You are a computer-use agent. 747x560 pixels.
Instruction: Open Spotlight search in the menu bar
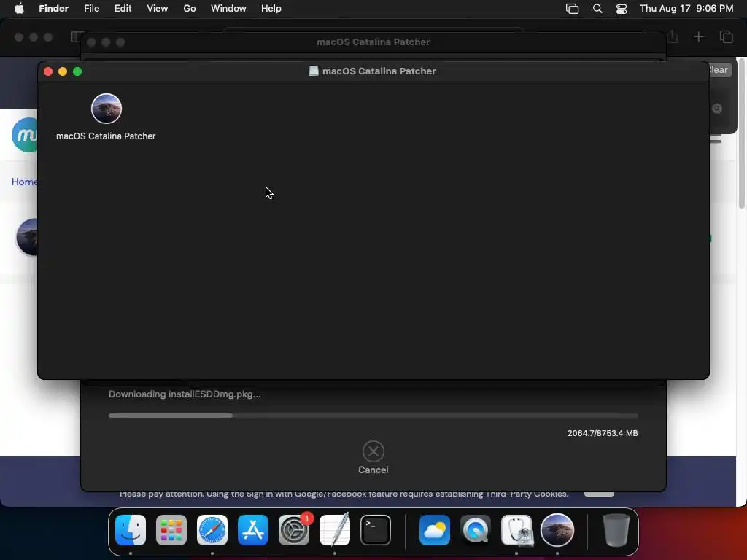(x=597, y=9)
